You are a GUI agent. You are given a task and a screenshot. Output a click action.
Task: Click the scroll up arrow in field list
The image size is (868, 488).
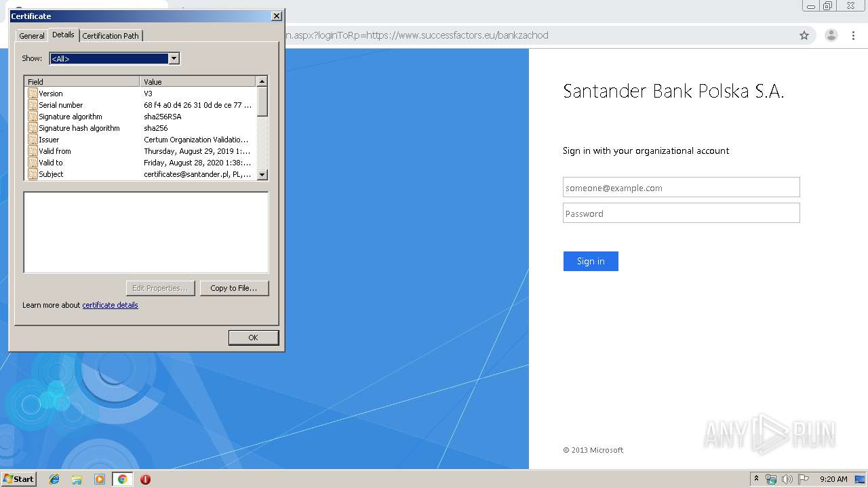coord(262,81)
